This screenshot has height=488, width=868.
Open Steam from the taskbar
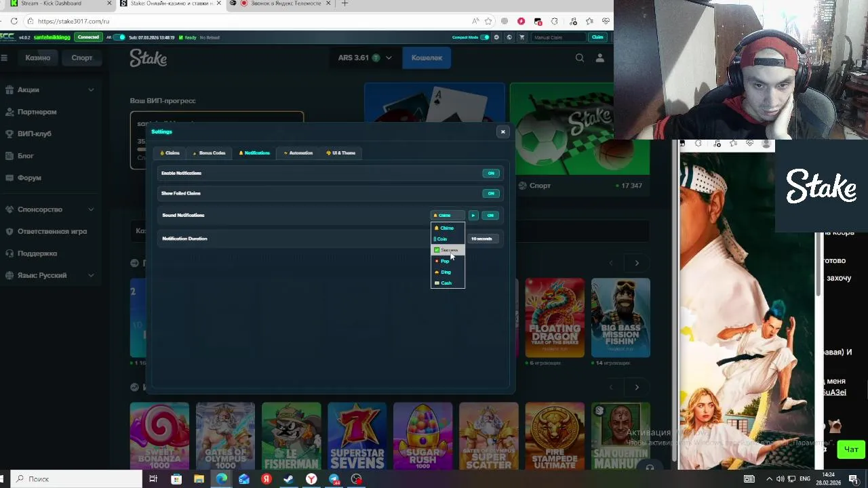click(289, 479)
